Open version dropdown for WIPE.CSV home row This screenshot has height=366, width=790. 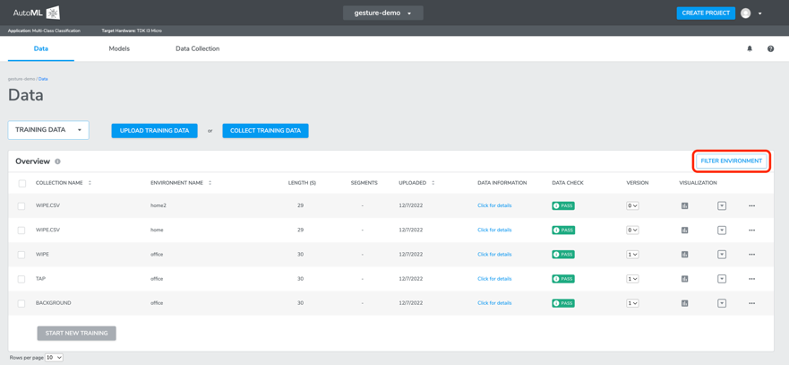click(632, 230)
